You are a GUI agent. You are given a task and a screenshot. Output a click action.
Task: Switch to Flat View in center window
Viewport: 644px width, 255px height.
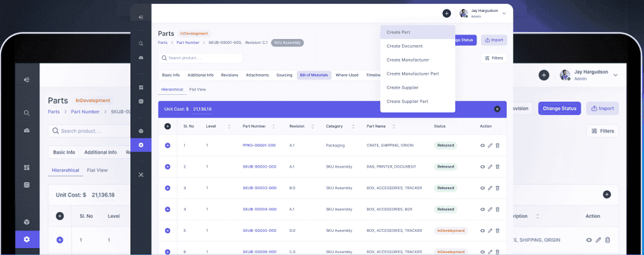[197, 89]
